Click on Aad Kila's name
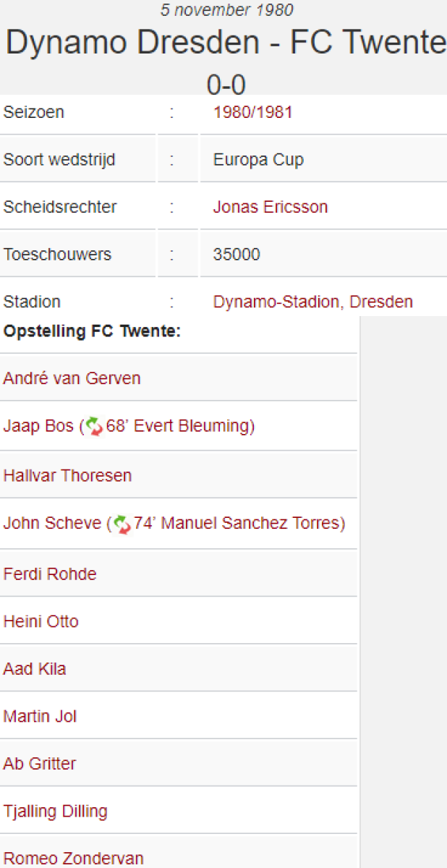 pyautogui.click(x=35, y=669)
